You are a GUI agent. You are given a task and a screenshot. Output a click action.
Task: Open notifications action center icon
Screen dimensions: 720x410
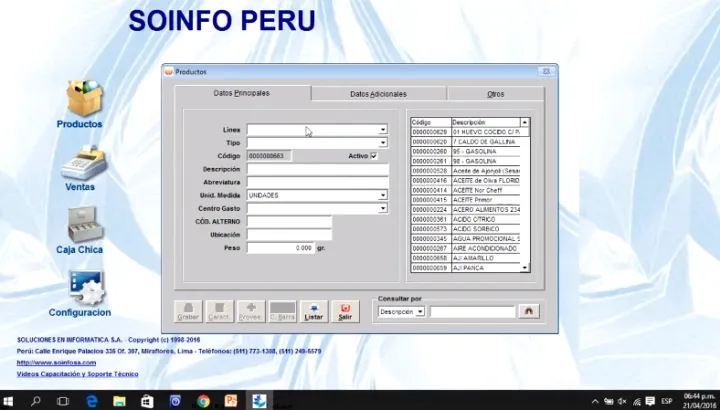pos(650,401)
